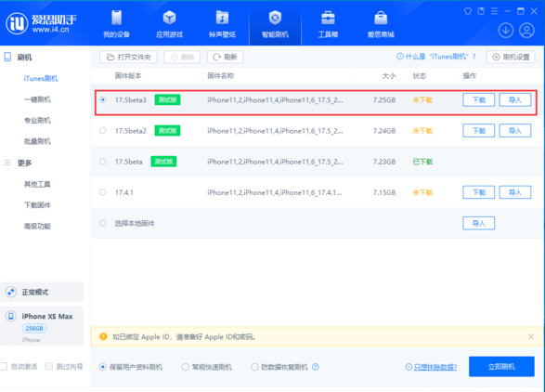Viewport: 545px width, 392px height.
Task: Open the title bar menu list icon
Action: [494, 11]
